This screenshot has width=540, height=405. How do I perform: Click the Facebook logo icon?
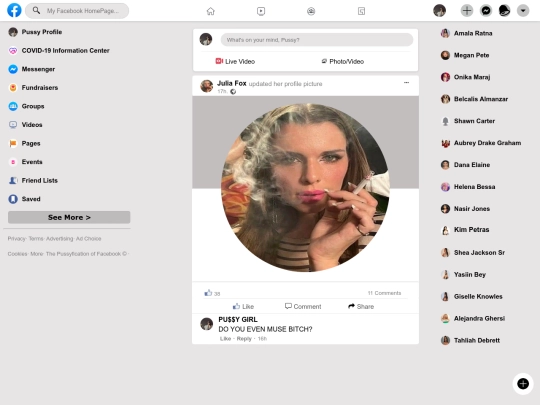coord(14,10)
